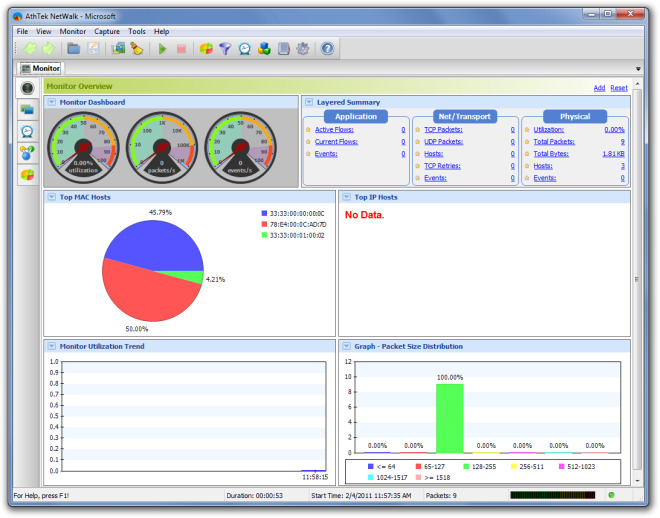
Task: Open Total Bytes link
Action: click(x=551, y=154)
